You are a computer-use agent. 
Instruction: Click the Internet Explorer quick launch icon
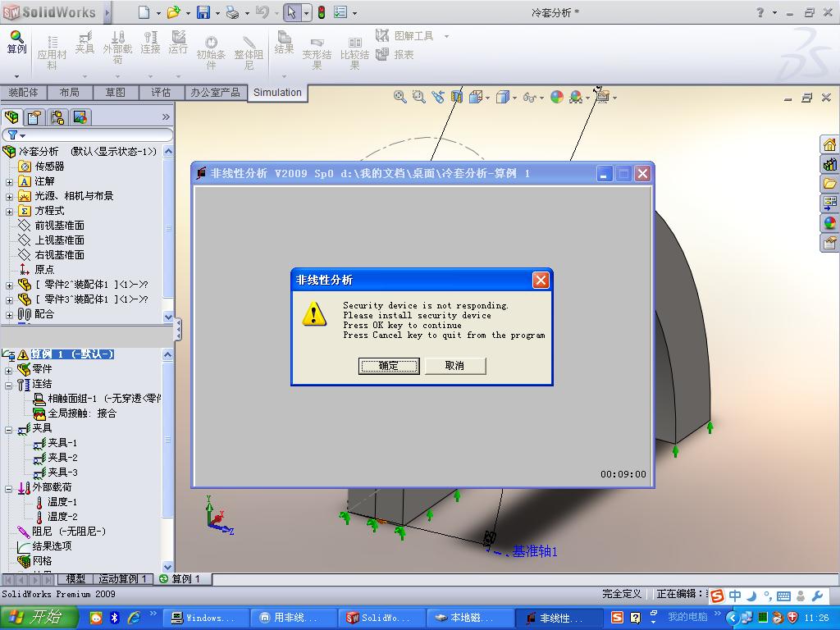tap(134, 618)
